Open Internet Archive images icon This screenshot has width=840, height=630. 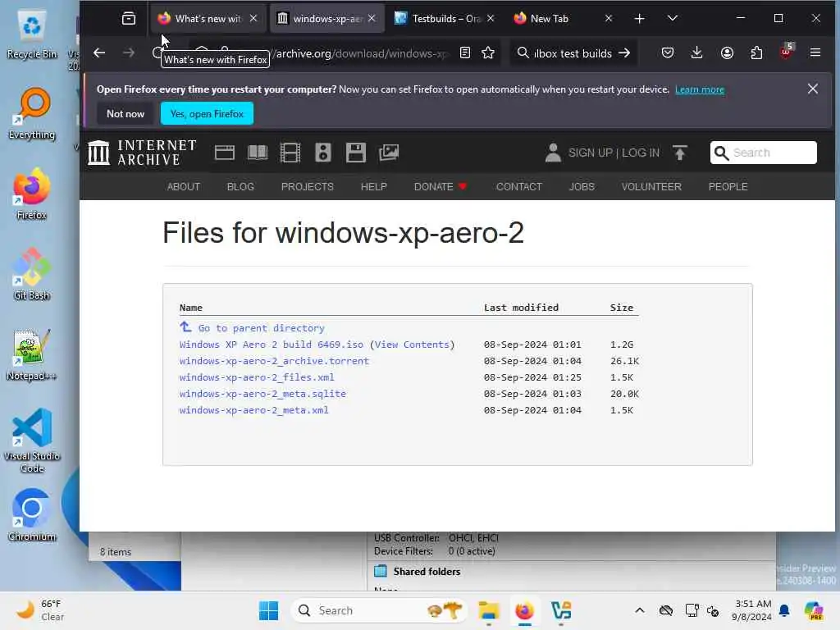tap(389, 153)
